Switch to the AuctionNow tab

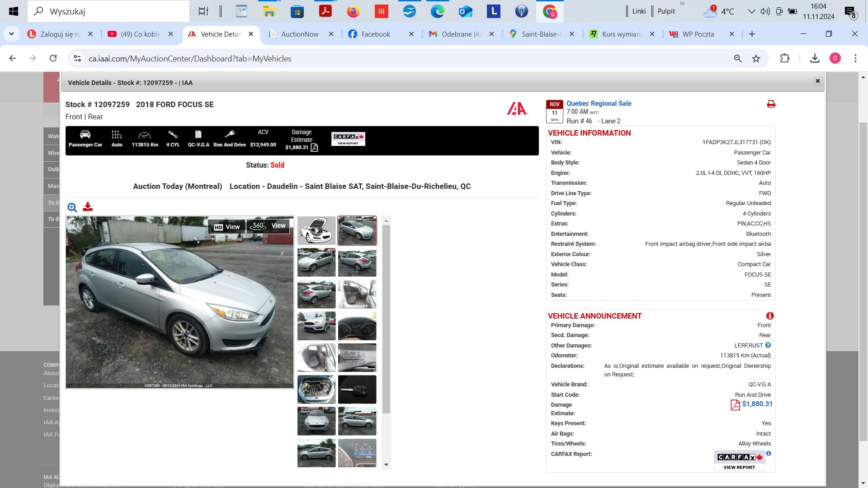tap(299, 34)
